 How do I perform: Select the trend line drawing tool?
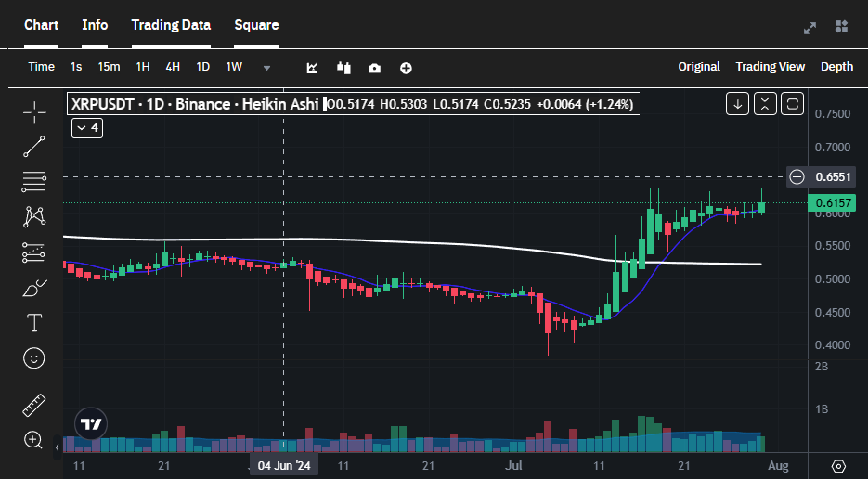point(34,147)
